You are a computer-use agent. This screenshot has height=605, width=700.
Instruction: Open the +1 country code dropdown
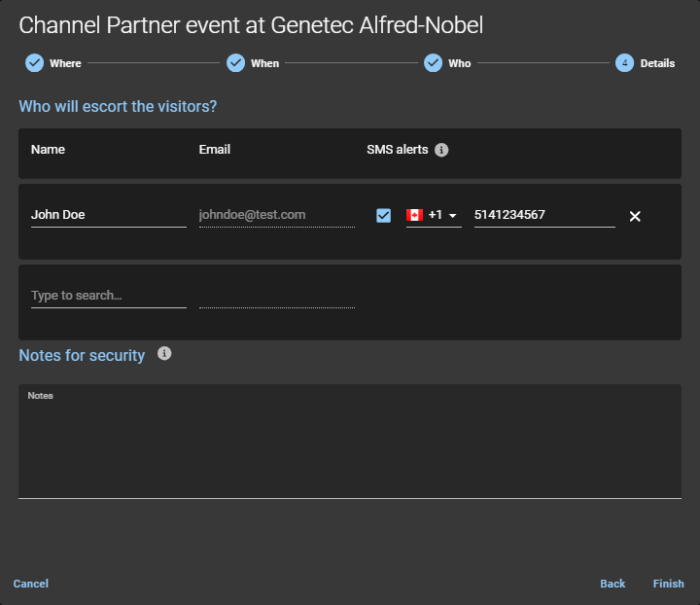(452, 216)
